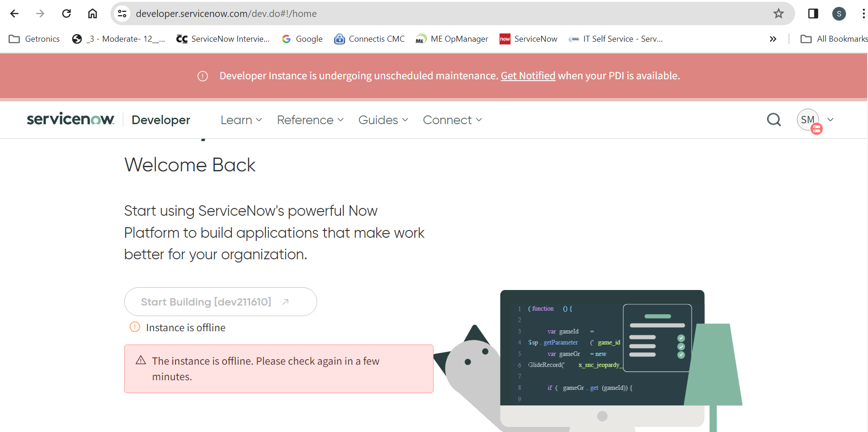868x432 pixels.
Task: Open the ServiceNow bookmark
Action: 528,39
